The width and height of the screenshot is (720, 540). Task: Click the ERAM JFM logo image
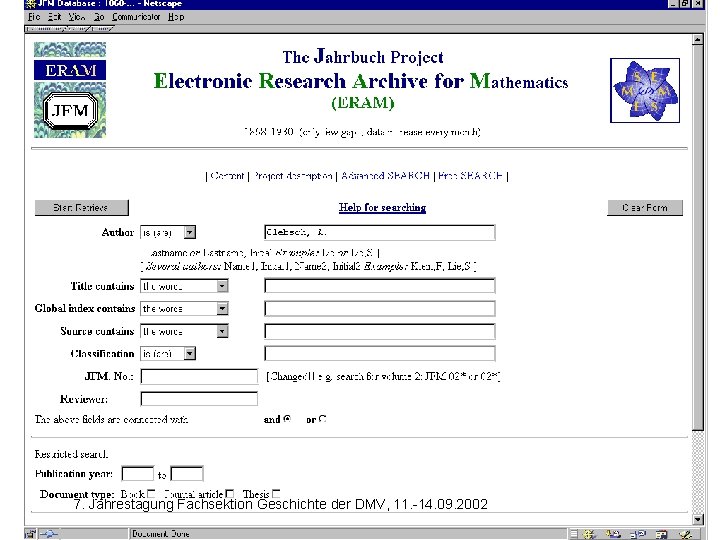click(x=70, y=90)
